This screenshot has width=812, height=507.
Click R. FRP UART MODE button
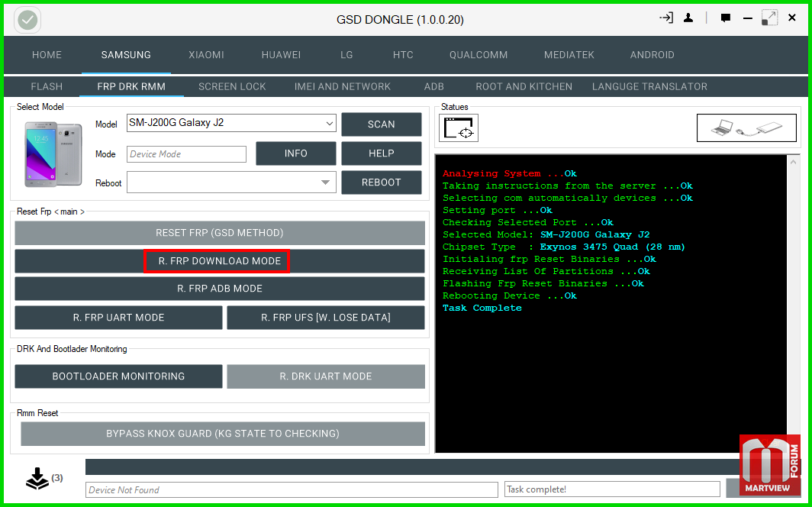point(118,318)
